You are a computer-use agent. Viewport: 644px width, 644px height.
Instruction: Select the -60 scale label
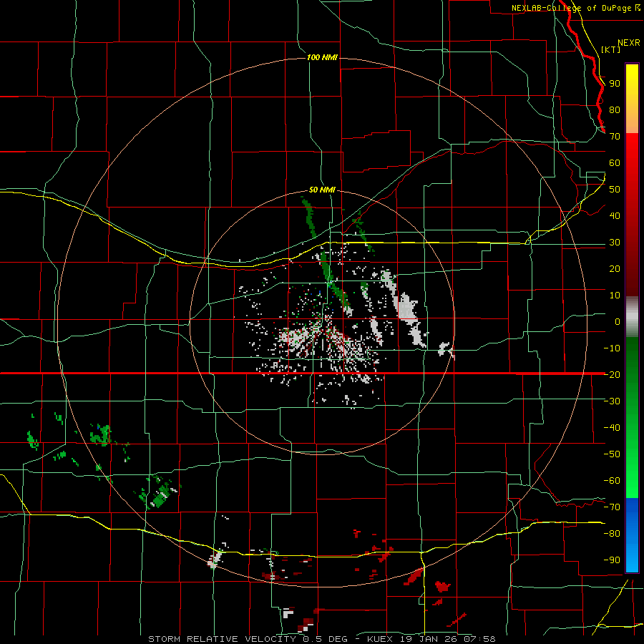(x=612, y=481)
